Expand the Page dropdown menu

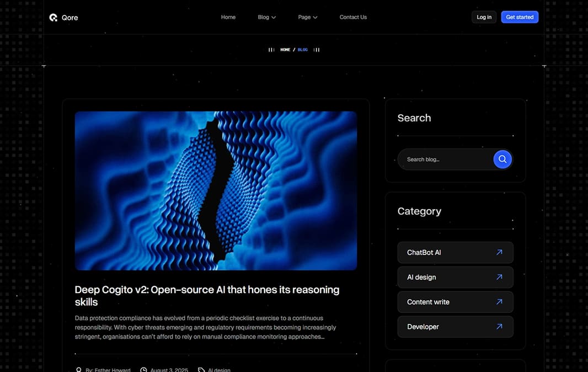[x=307, y=17]
